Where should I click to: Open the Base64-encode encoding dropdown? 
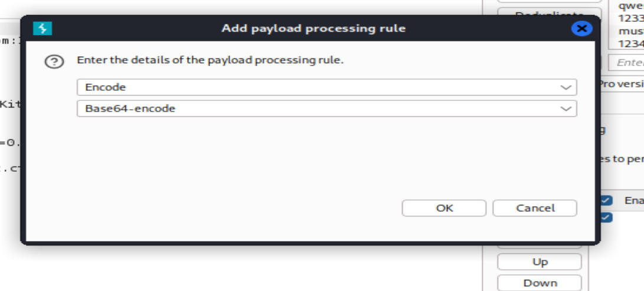pyautogui.click(x=326, y=109)
